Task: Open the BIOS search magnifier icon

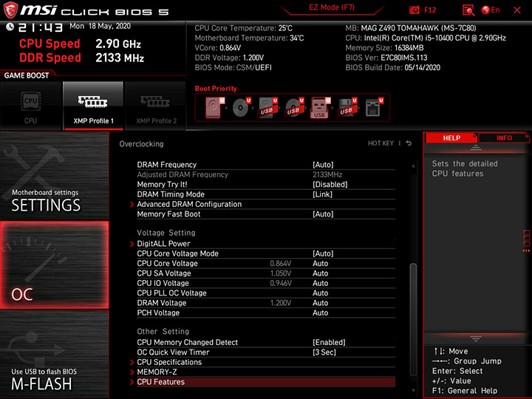Action: click(468, 10)
